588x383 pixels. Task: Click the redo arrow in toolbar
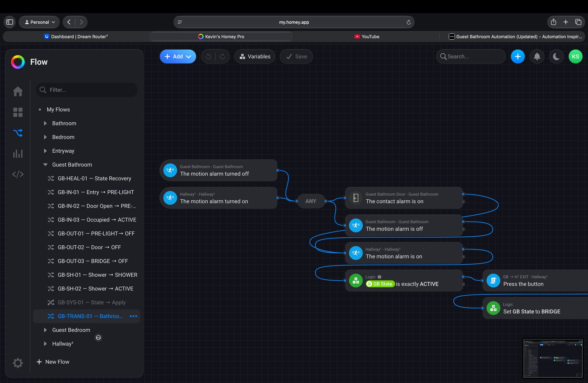tap(223, 56)
